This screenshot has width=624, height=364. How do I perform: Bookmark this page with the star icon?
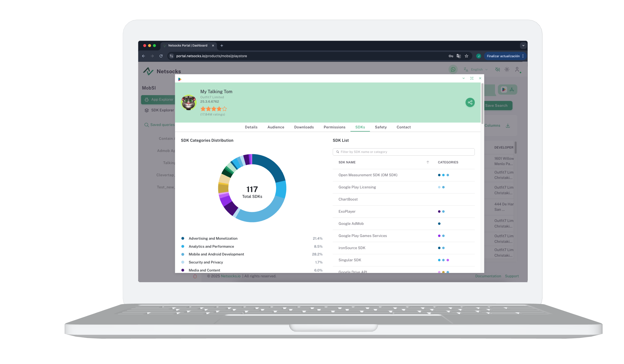467,56
